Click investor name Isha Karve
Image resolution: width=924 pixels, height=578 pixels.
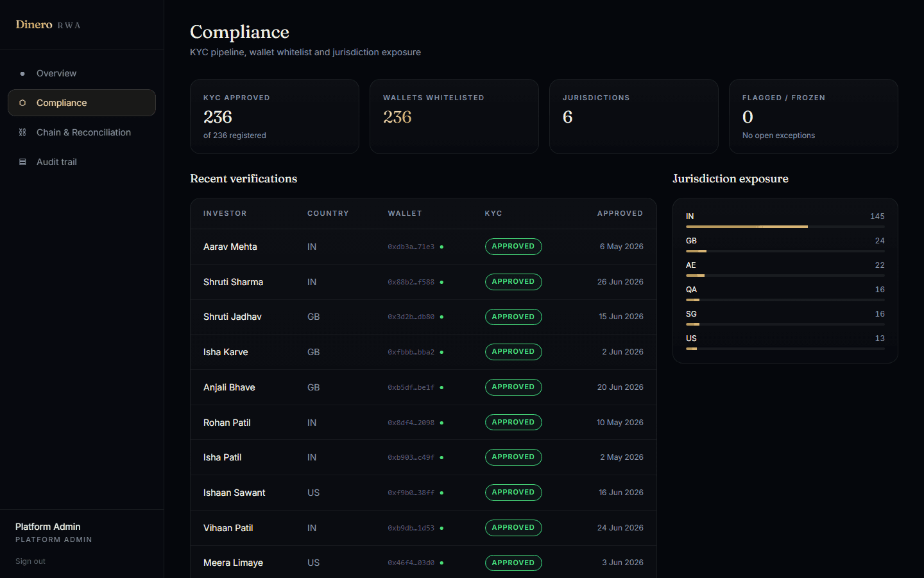coord(226,352)
